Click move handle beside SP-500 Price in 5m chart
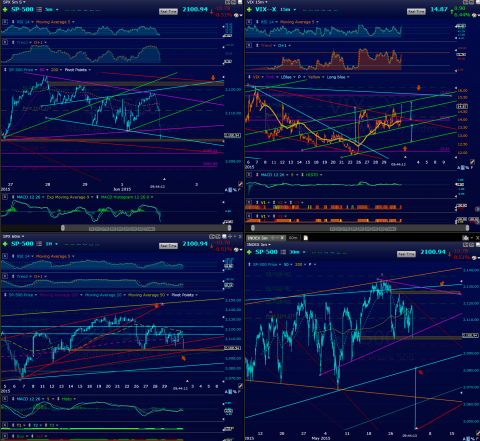 click(5, 70)
